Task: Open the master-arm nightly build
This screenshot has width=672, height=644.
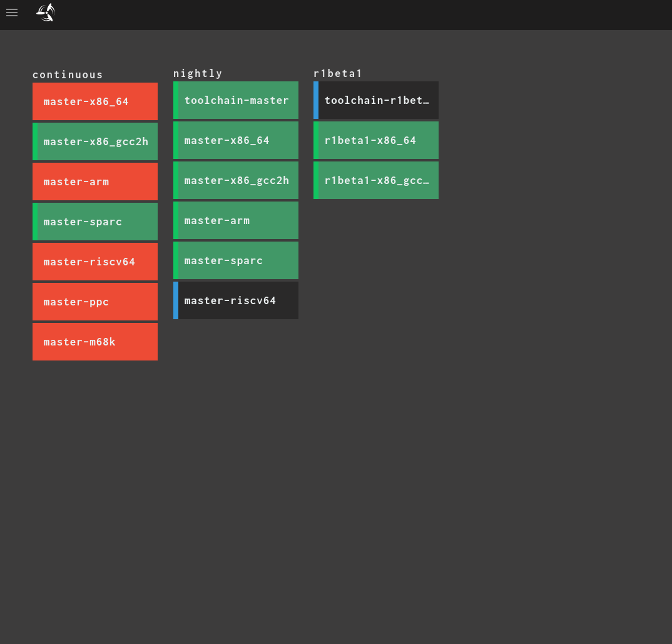Action: [x=235, y=220]
